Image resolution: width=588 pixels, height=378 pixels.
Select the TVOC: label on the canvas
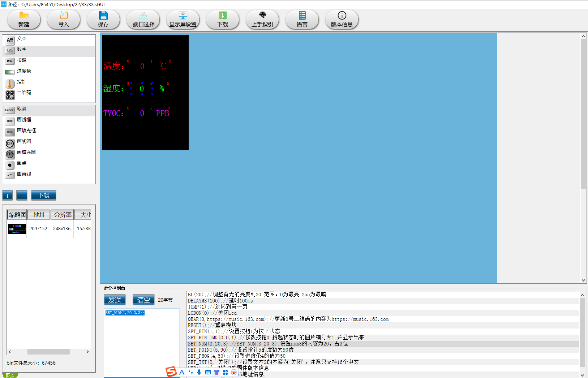click(x=113, y=113)
